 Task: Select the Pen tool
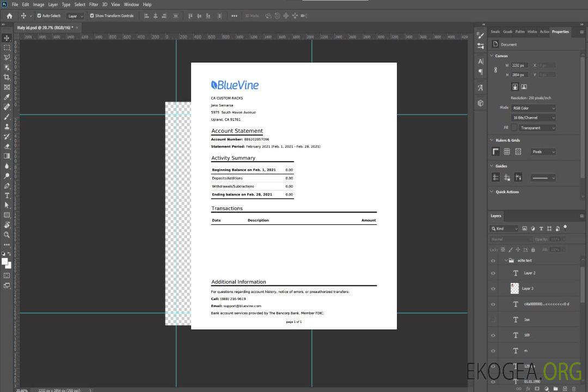pos(7,186)
